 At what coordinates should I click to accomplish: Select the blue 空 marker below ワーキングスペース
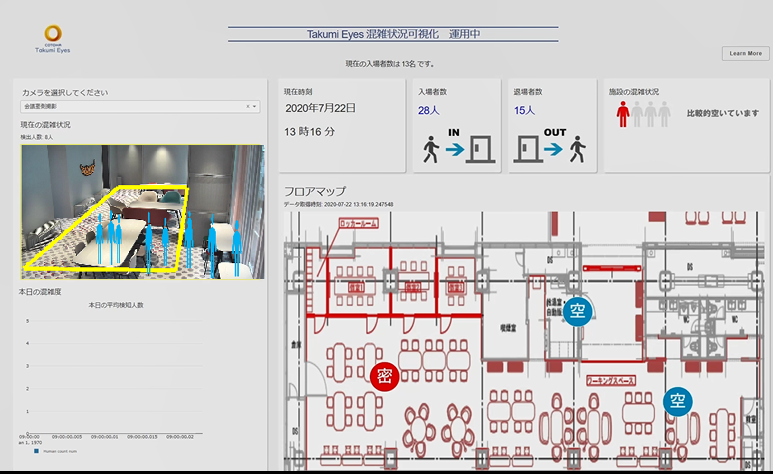677,401
